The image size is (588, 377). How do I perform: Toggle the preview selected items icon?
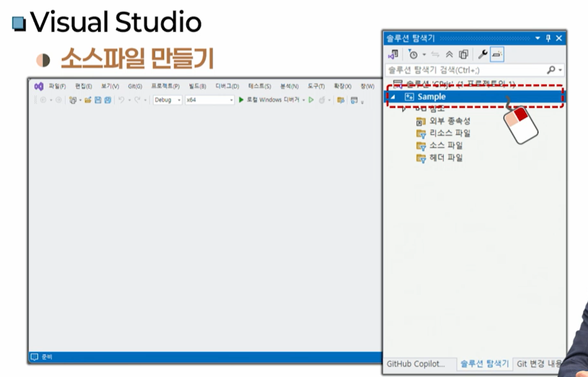[x=497, y=54]
